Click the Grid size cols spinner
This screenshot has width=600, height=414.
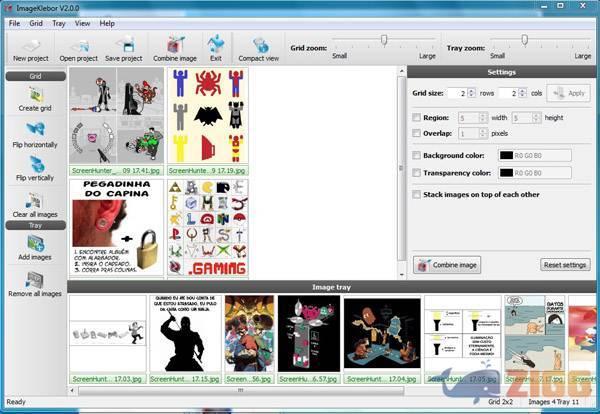pyautogui.click(x=516, y=93)
